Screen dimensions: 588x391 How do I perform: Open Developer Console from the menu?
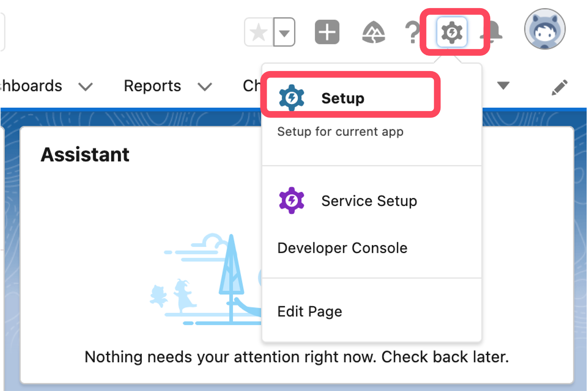point(342,248)
